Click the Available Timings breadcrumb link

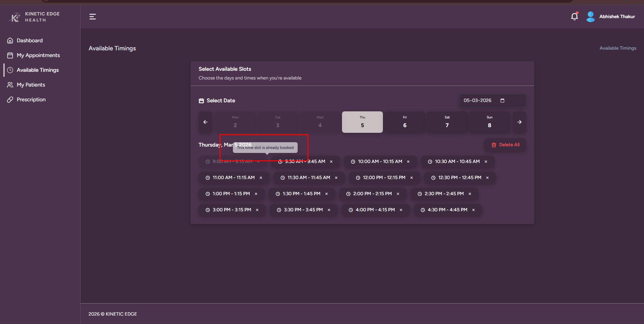(617, 48)
